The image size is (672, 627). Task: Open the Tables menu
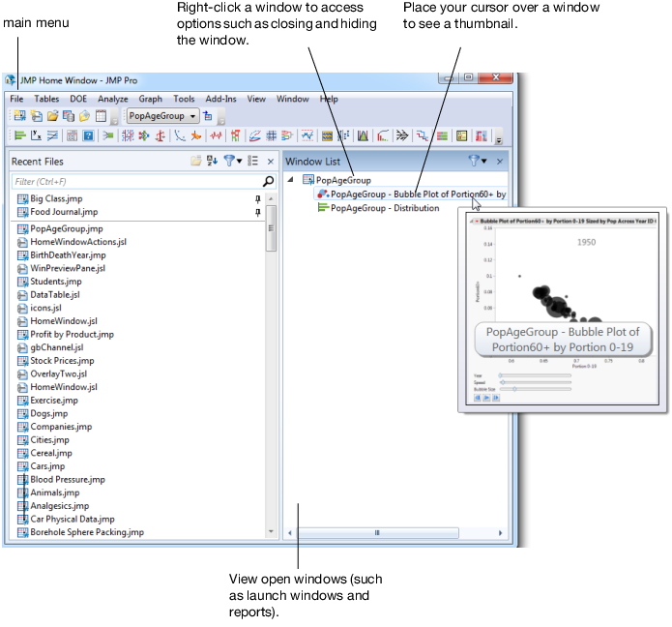46,99
